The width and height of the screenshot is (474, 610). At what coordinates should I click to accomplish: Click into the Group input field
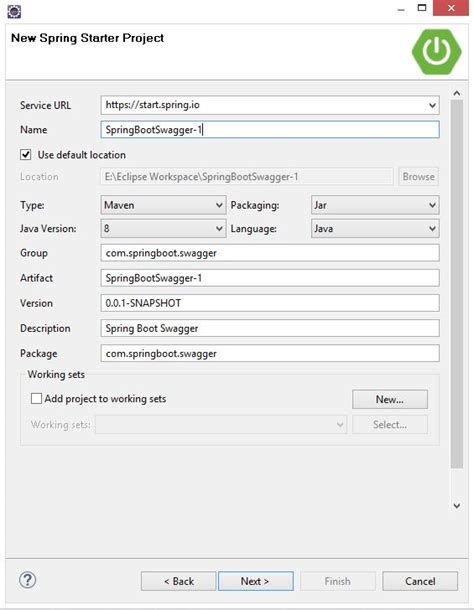click(x=270, y=253)
